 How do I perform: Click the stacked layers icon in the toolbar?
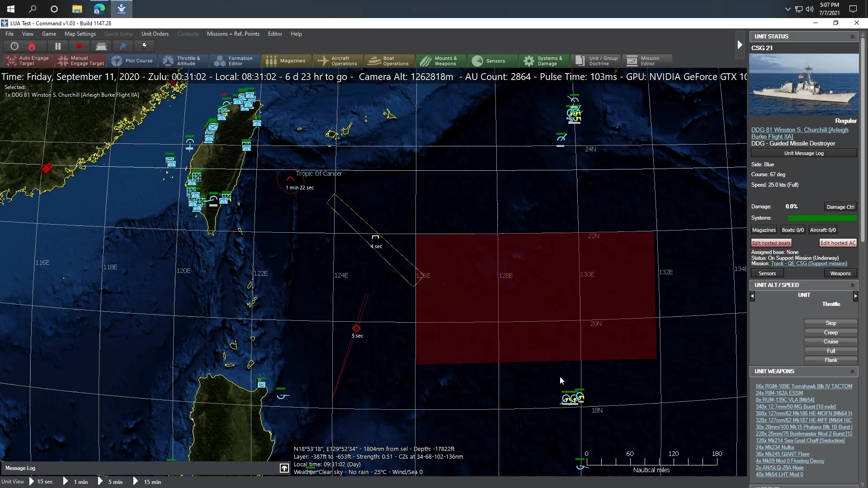(101, 46)
